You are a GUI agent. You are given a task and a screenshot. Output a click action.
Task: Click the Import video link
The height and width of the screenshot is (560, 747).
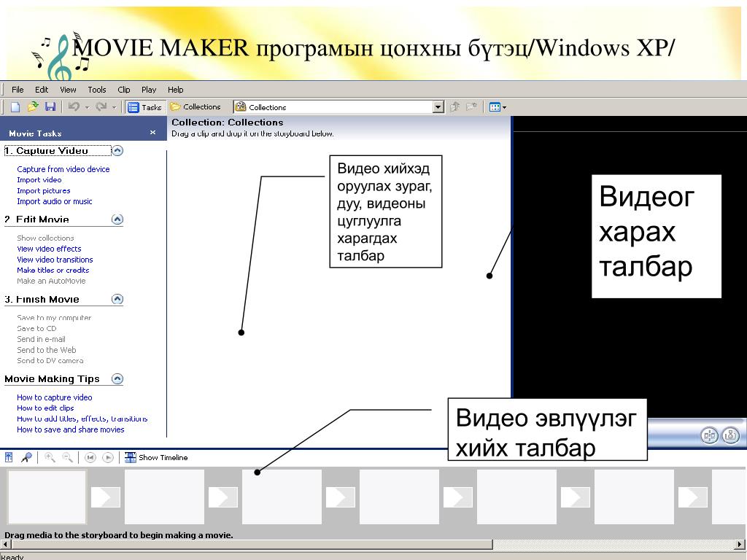click(39, 180)
